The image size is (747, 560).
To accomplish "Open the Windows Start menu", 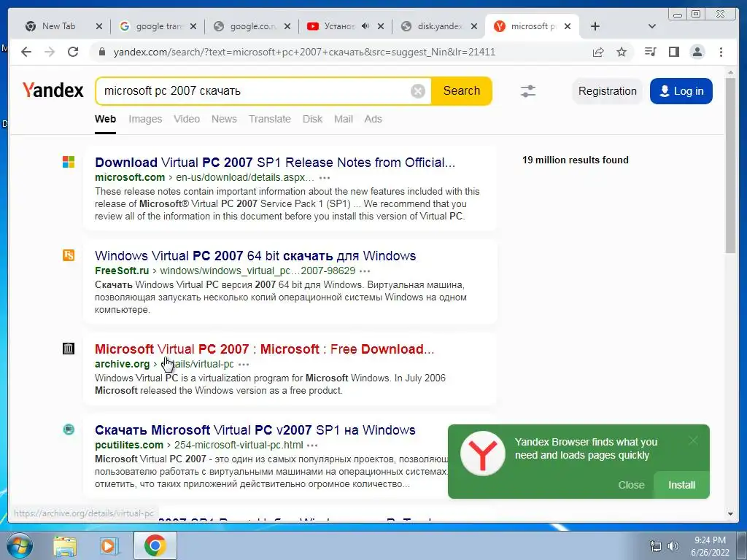I will coord(18,545).
